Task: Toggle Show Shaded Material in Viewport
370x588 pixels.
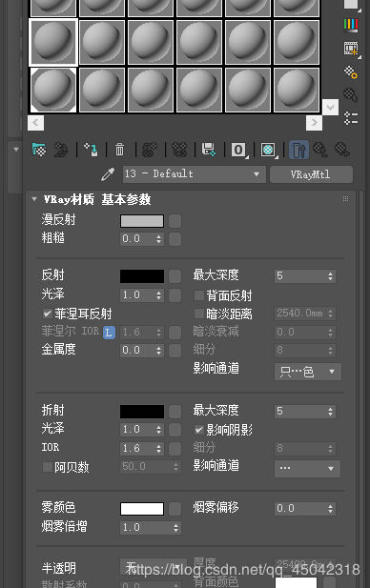Action: pyautogui.click(x=268, y=150)
